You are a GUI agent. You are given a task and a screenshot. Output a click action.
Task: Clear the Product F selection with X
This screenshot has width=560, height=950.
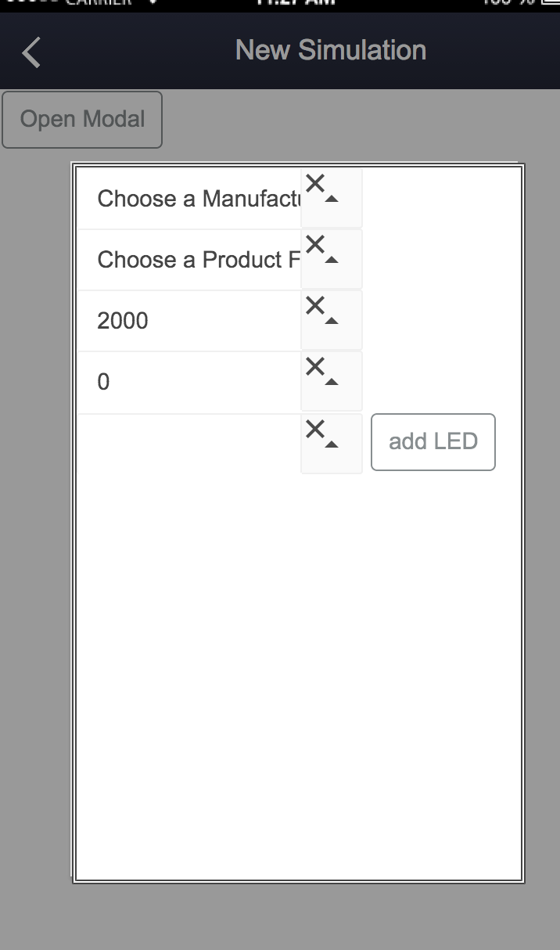[315, 245]
